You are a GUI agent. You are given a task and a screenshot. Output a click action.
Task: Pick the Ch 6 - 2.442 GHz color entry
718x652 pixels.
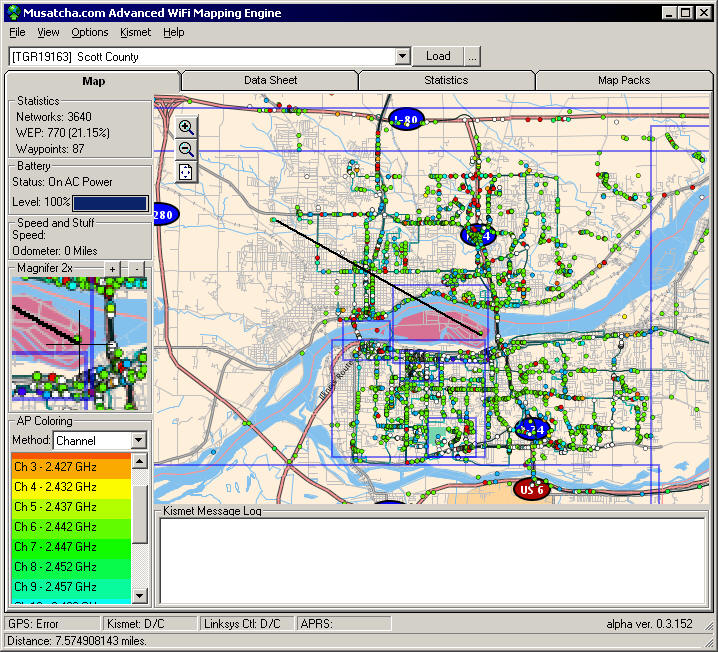click(70, 527)
